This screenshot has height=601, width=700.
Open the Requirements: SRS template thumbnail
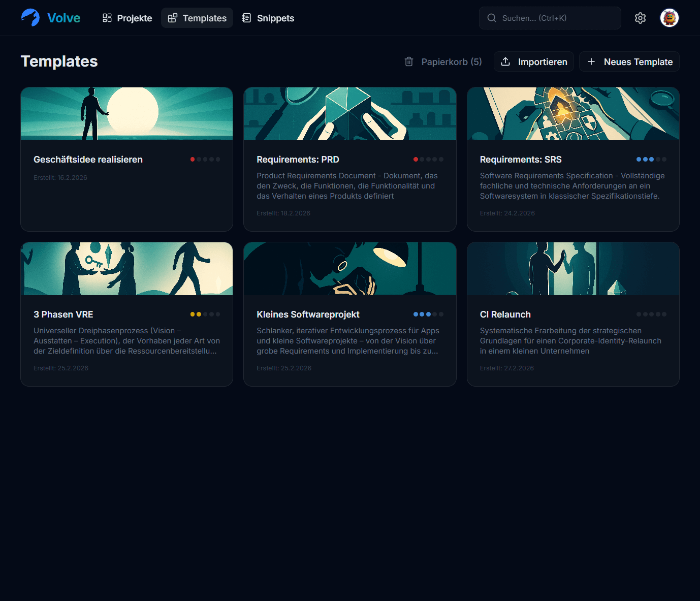pyautogui.click(x=573, y=114)
